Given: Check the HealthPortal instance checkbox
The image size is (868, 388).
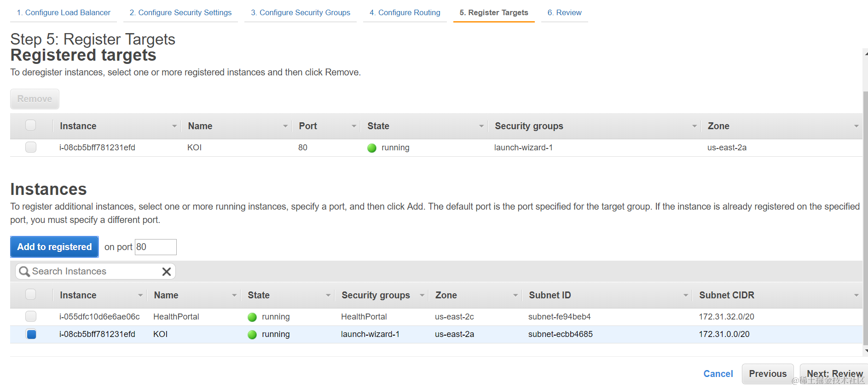Looking at the screenshot, I should [31, 316].
